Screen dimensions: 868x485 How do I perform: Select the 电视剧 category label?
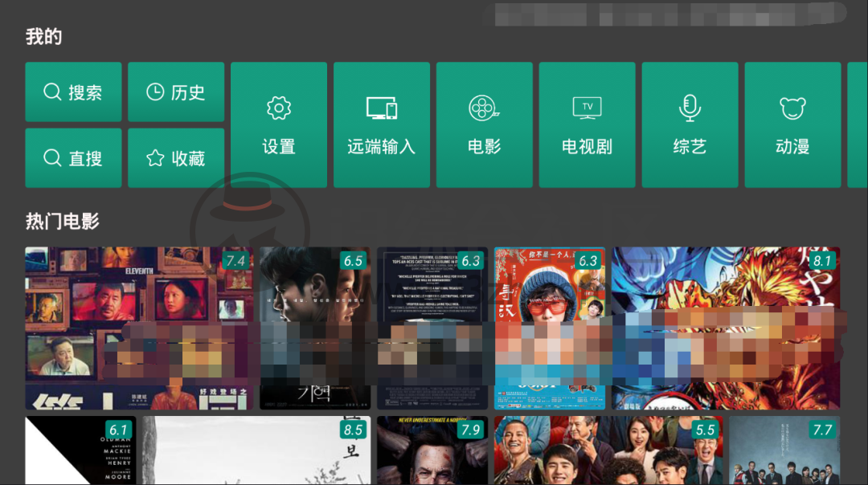pos(587,147)
